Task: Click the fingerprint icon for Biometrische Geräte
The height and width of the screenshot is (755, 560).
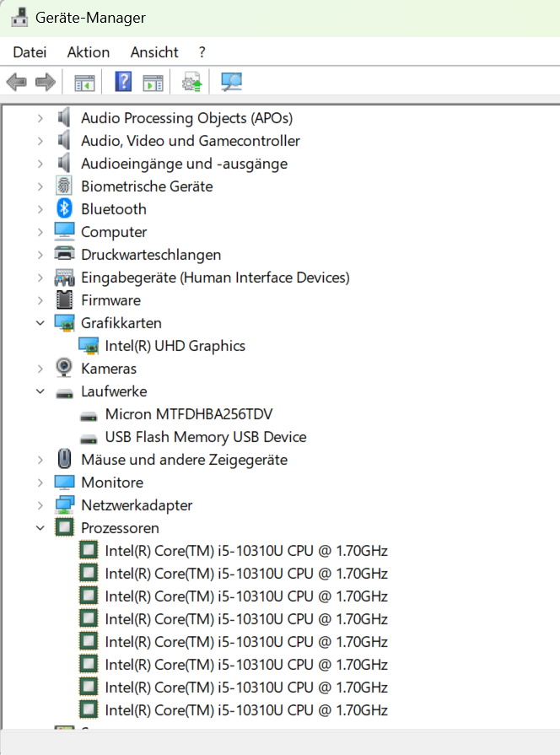Action: (x=64, y=186)
